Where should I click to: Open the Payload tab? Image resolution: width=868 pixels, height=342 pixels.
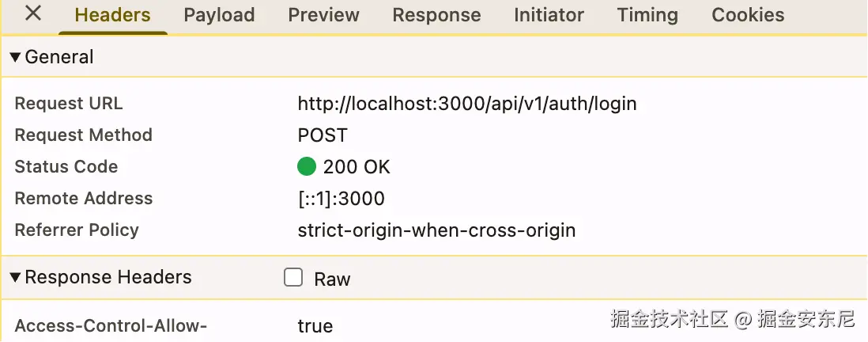click(219, 15)
